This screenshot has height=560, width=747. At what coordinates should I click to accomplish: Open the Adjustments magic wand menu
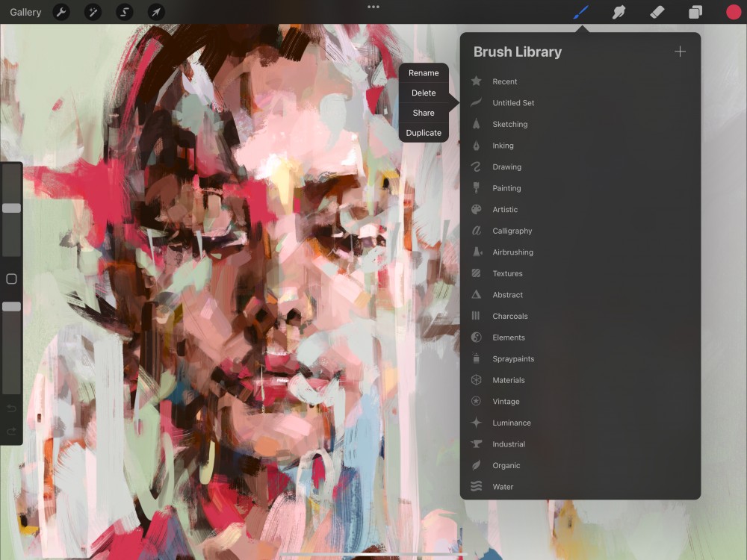[x=93, y=12]
